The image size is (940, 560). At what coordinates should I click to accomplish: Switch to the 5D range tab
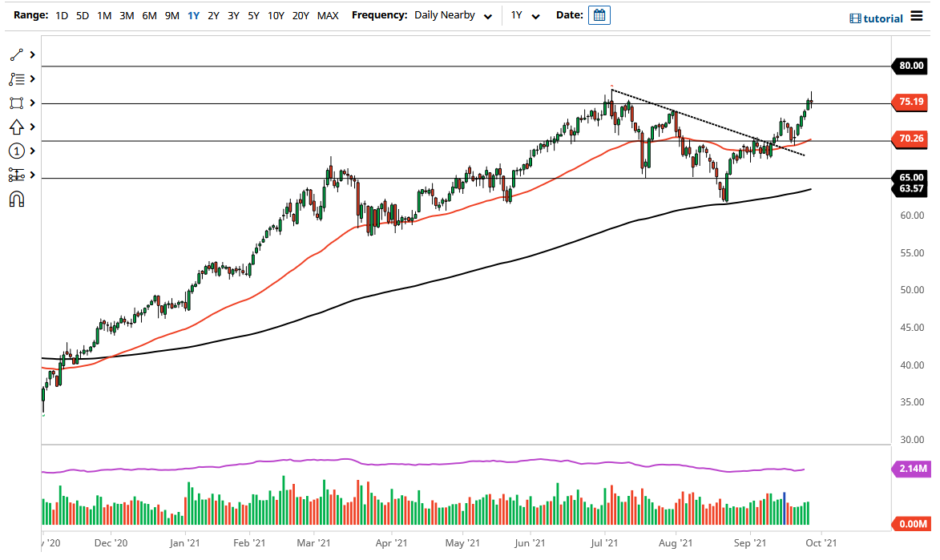coord(82,14)
